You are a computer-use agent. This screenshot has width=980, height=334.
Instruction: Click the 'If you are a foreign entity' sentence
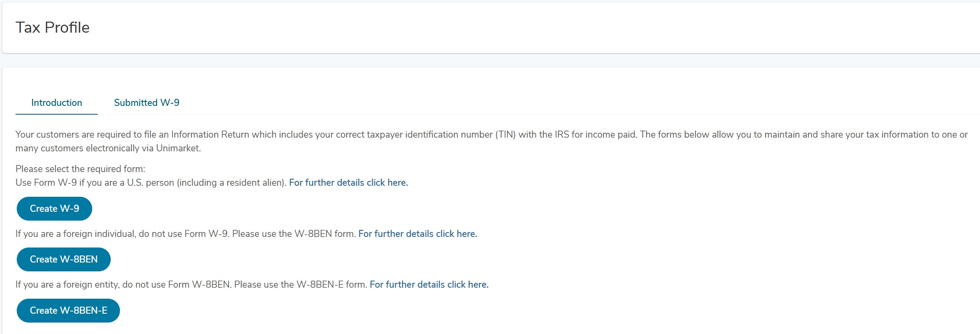[191, 285]
